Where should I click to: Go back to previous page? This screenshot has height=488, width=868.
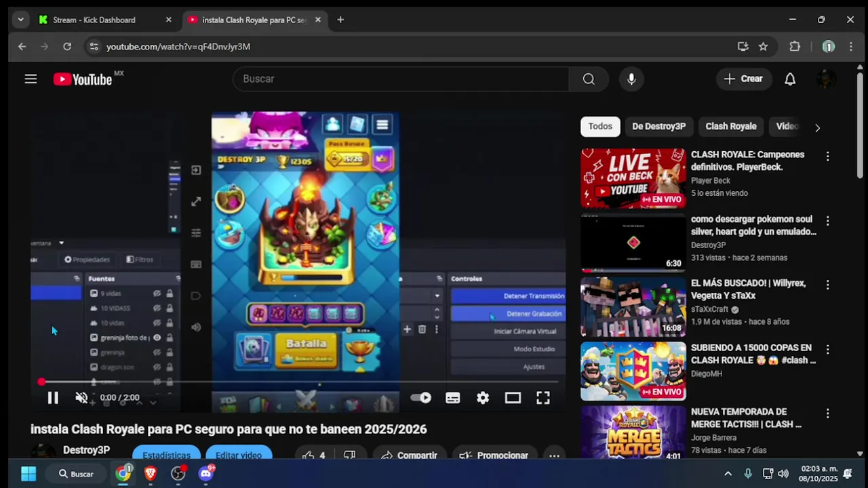tap(22, 46)
